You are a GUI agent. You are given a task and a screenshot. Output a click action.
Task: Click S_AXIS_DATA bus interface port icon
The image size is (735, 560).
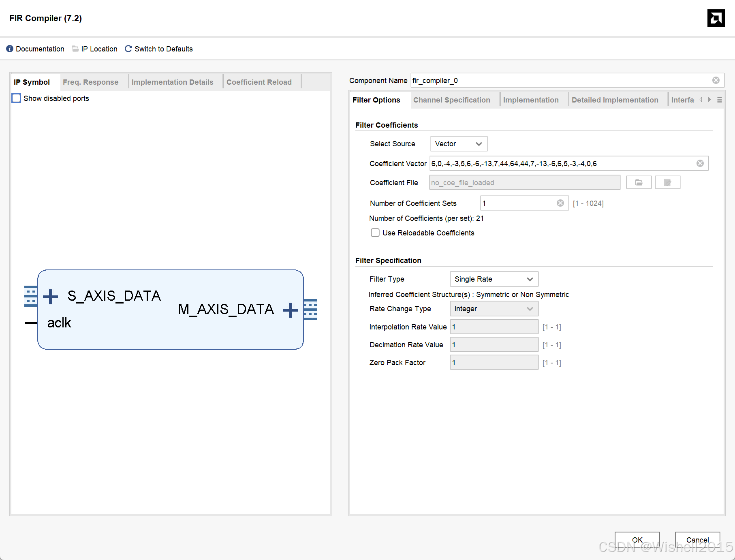pos(31,296)
